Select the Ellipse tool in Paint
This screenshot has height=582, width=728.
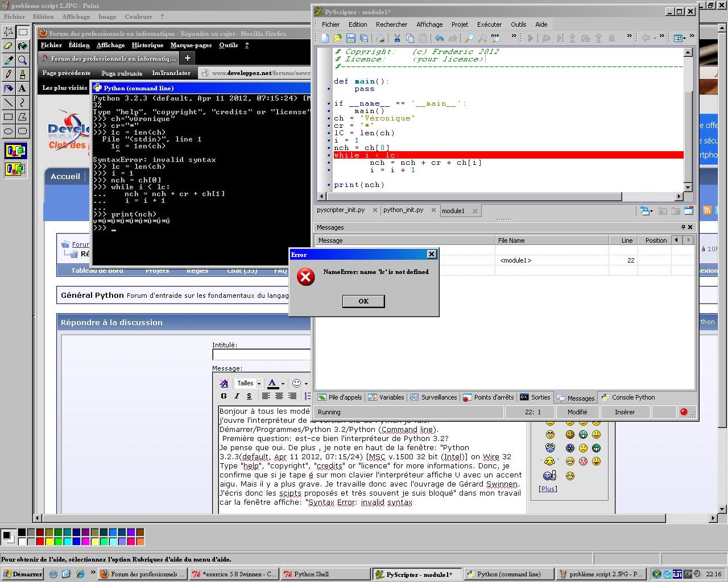9,131
